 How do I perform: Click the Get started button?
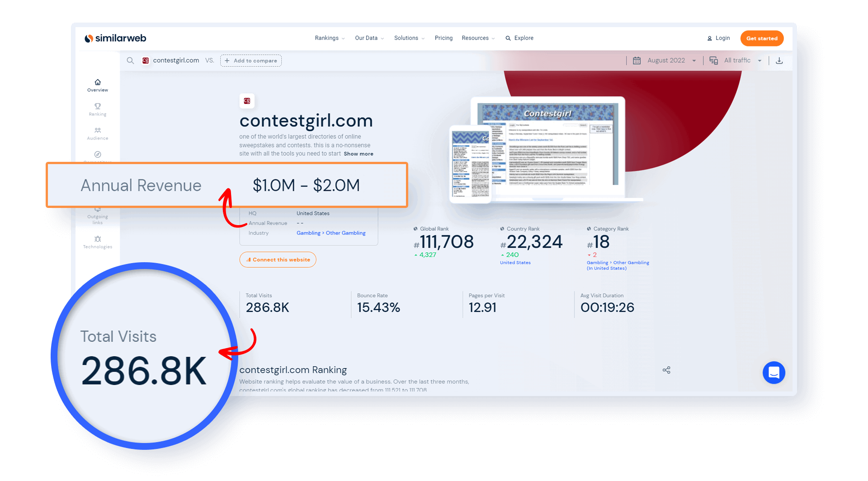[x=762, y=38]
